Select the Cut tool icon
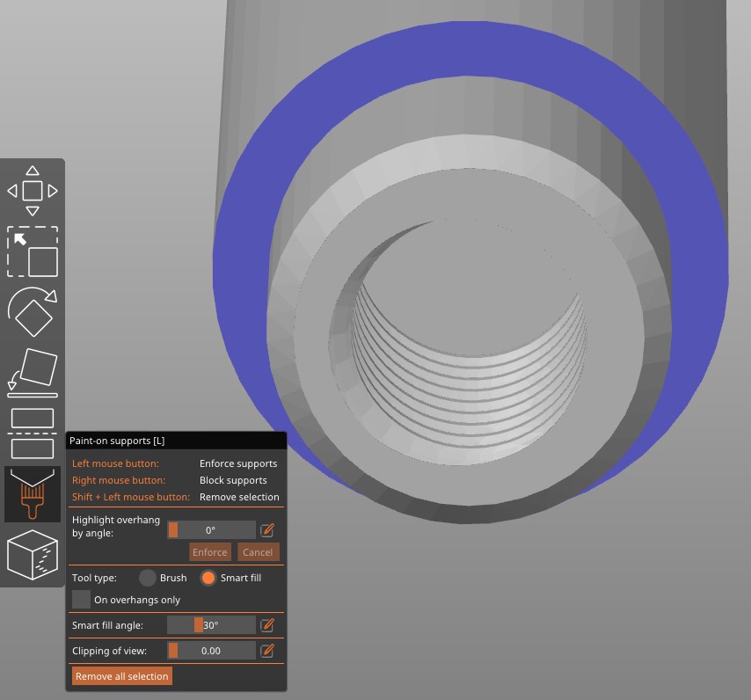 [33, 434]
